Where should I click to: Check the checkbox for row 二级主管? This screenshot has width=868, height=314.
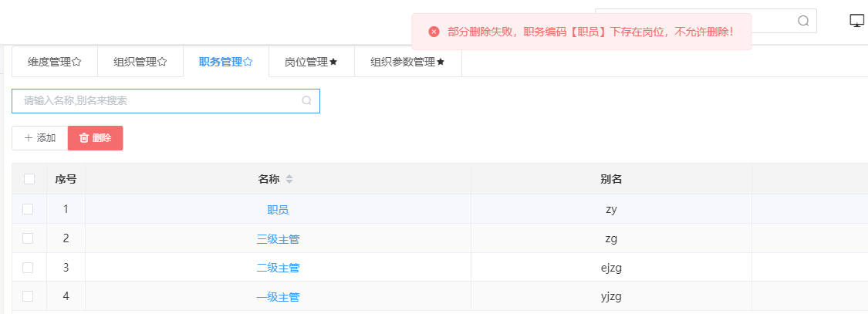[x=28, y=268]
